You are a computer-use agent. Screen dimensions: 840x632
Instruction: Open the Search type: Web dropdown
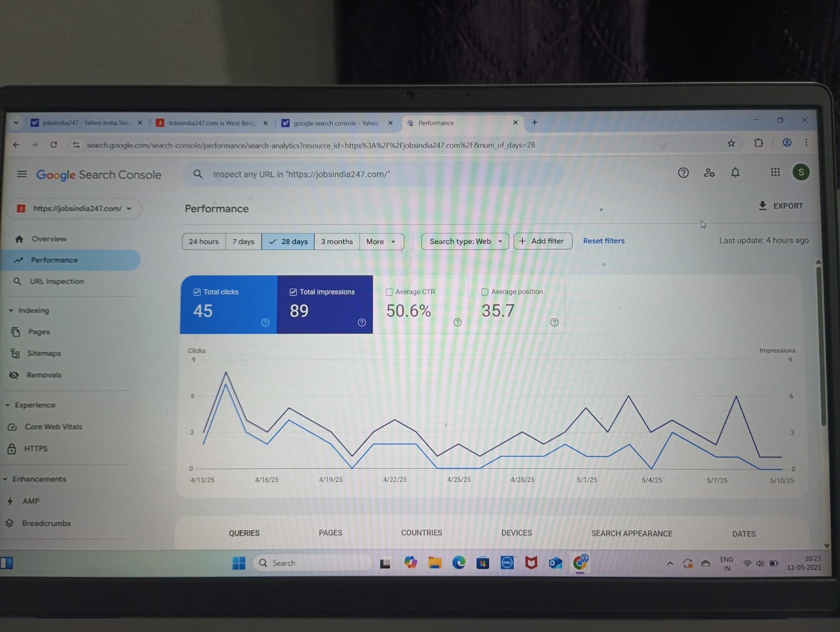(x=465, y=241)
